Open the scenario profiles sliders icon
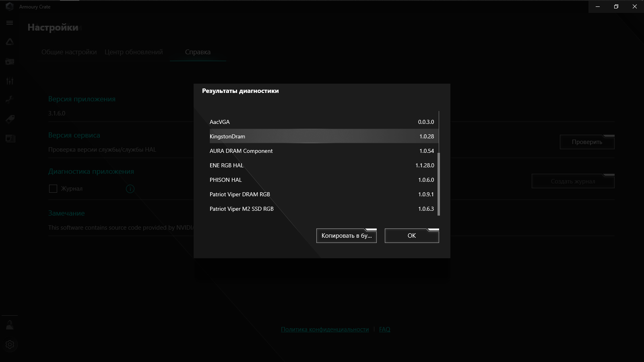Viewport: 644px width, 362px height. coord(10,81)
